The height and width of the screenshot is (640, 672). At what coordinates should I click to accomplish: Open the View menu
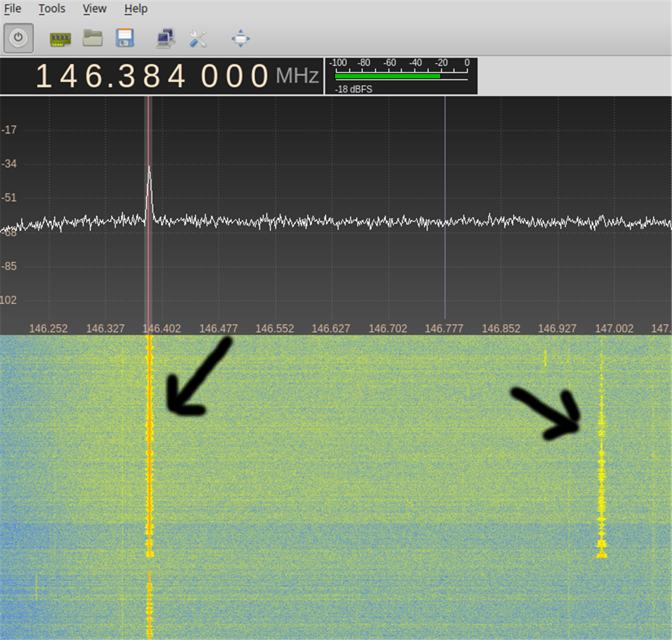click(x=94, y=9)
